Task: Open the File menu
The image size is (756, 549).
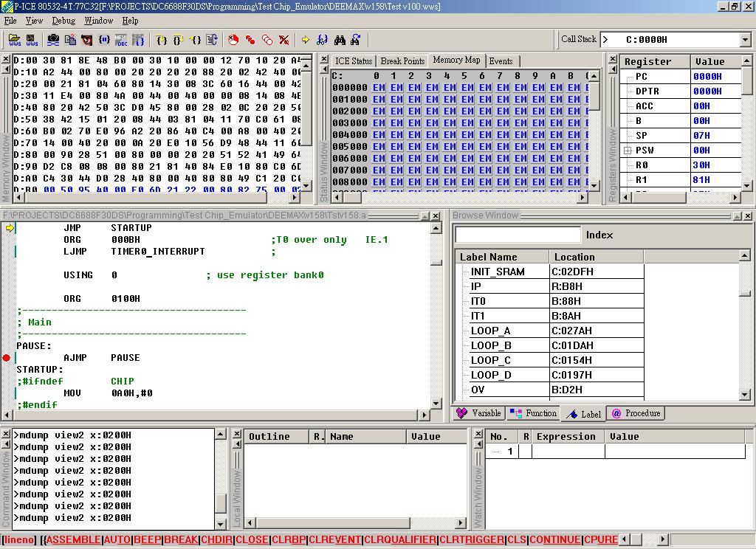Action: click(x=10, y=21)
